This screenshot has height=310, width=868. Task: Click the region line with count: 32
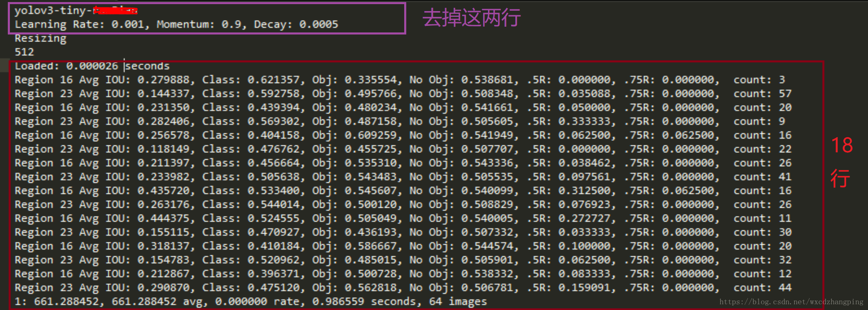(403, 260)
